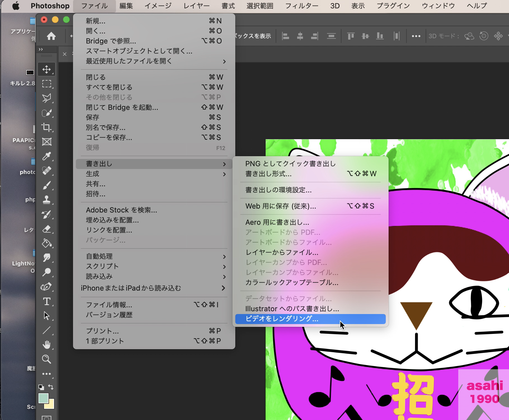
Task: Select the Path Selection tool
Action: (47, 316)
